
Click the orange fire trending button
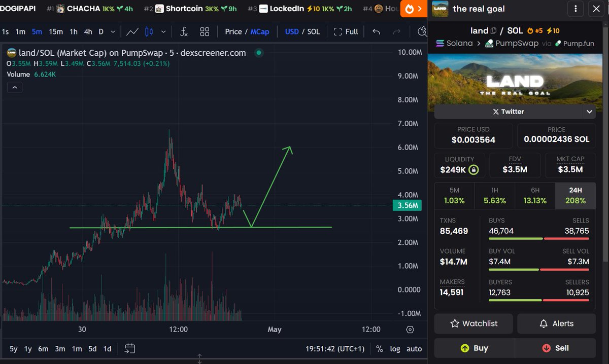pos(414,9)
